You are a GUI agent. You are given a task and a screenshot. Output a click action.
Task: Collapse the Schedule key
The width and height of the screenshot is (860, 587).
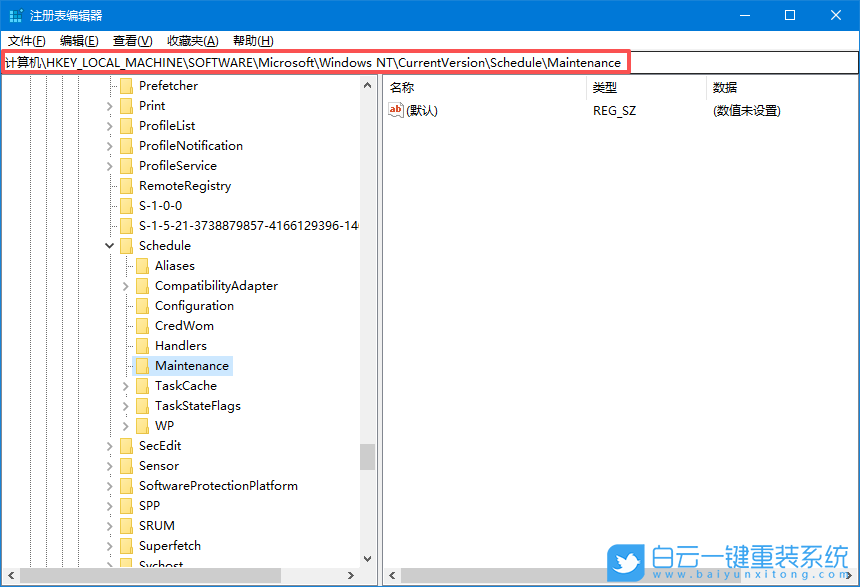[109, 245]
